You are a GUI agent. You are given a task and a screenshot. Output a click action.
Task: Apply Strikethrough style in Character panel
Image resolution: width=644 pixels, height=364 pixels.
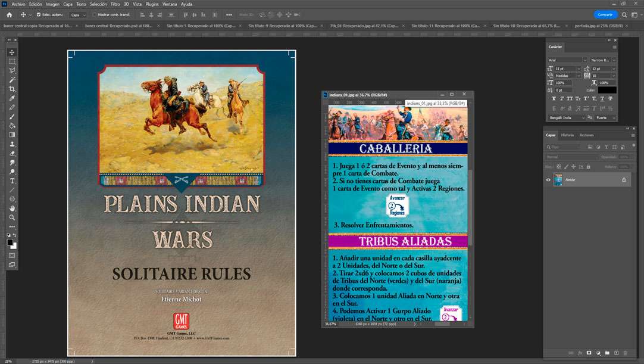tap(610, 99)
